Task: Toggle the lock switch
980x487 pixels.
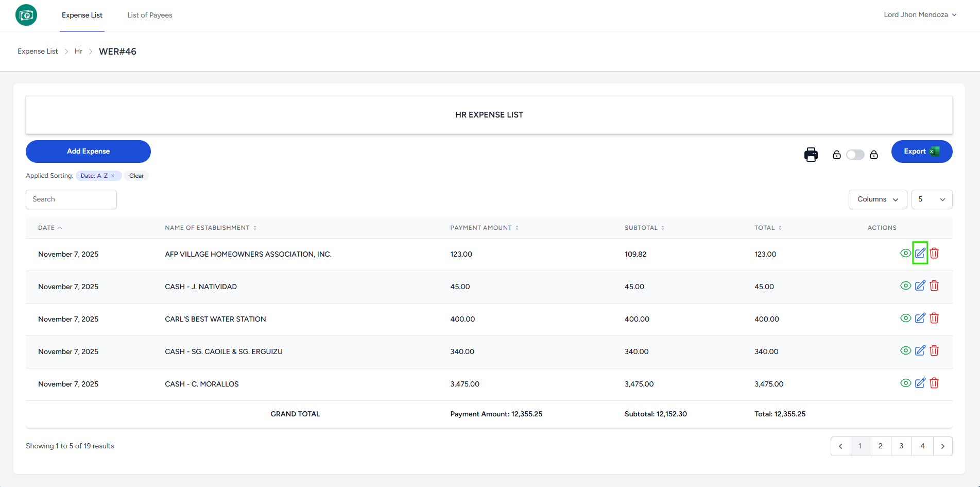Action: coord(855,155)
